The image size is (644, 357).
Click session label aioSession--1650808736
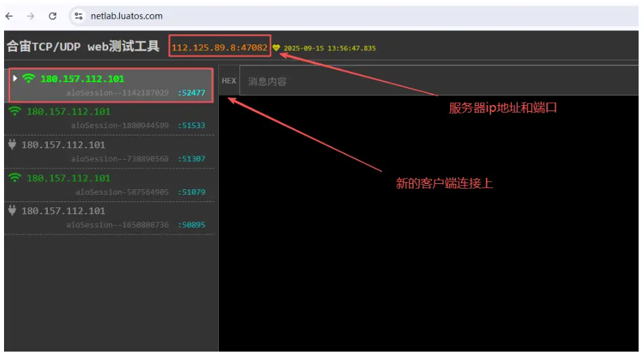coord(117,225)
